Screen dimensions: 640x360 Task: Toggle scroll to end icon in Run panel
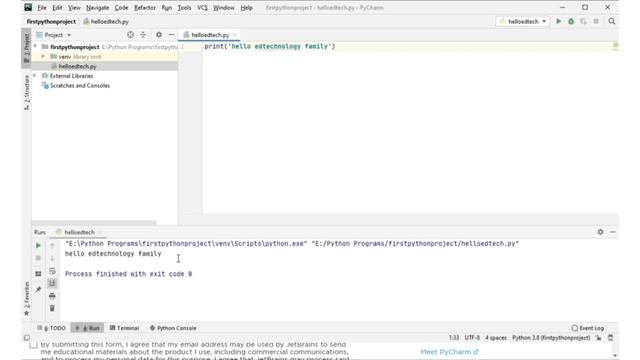point(52,283)
